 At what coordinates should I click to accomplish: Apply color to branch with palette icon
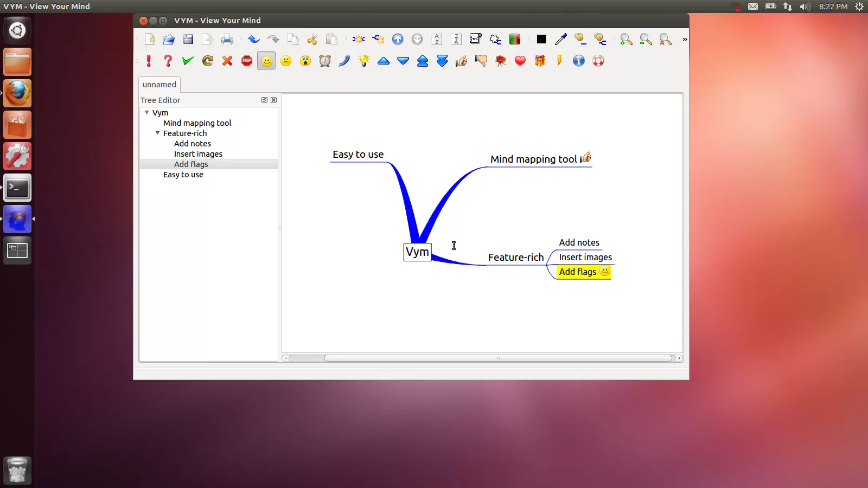580,39
